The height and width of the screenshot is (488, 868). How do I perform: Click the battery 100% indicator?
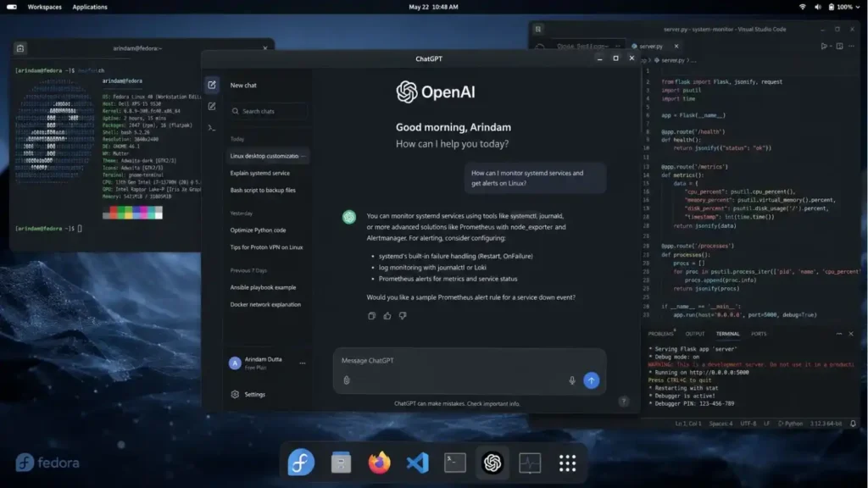tap(840, 7)
